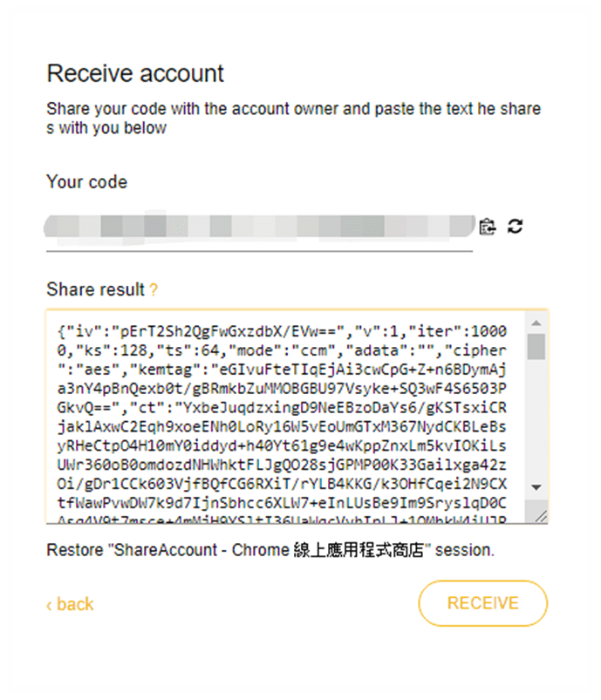The width and height of the screenshot is (601, 700).
Task: Click the share code instruction paragraph
Action: coord(293,119)
